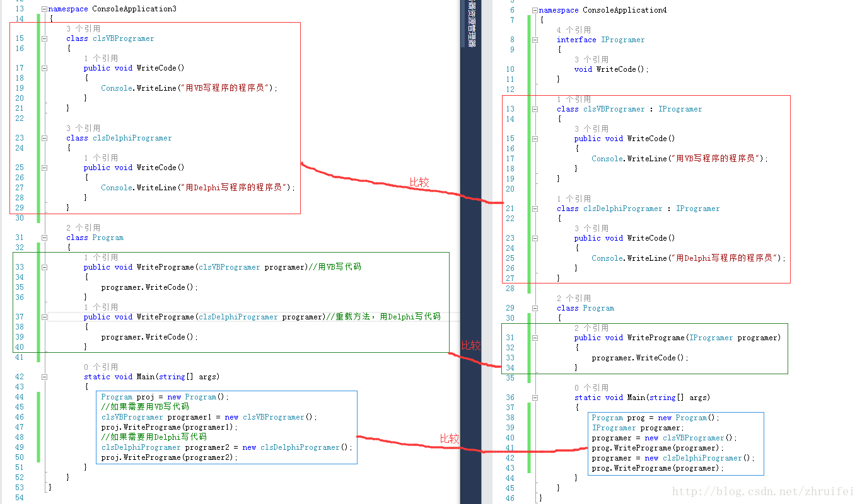Screen dimensions: 862x504
Task: Open '3 个引用' above left class clsDelphiProgramer
Action: point(83,128)
